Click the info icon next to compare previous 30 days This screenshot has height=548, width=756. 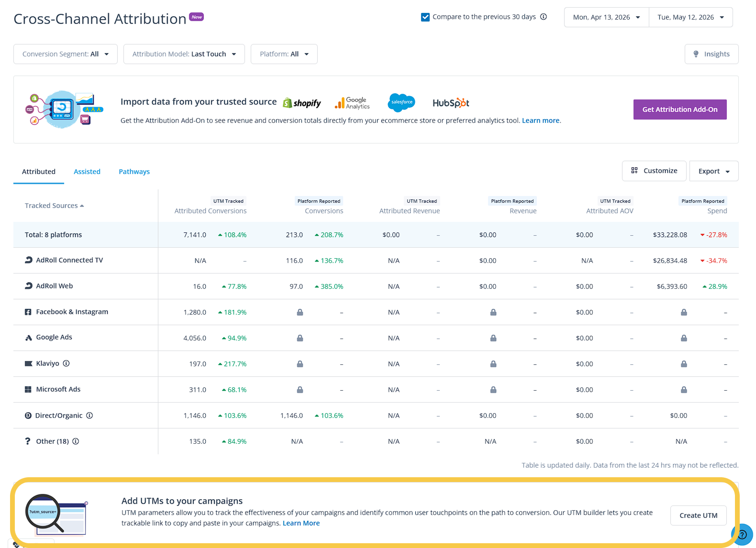(x=544, y=17)
